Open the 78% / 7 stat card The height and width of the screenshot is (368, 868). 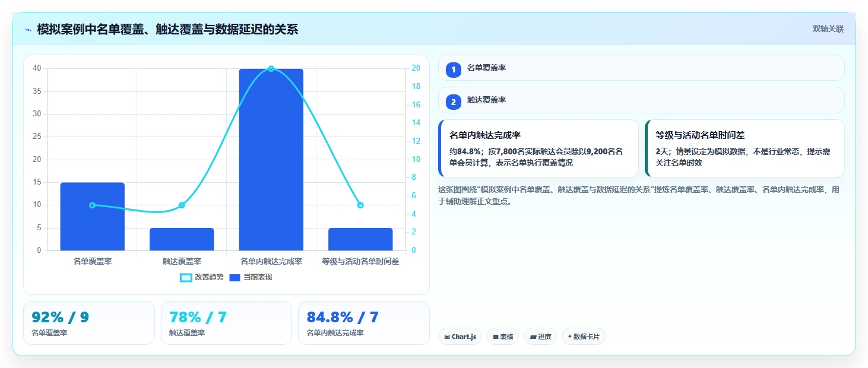pyautogui.click(x=226, y=323)
